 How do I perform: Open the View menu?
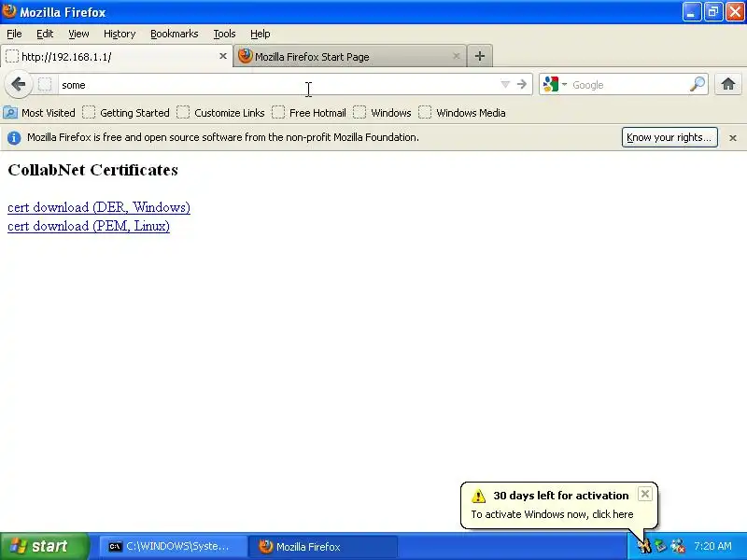tap(78, 34)
